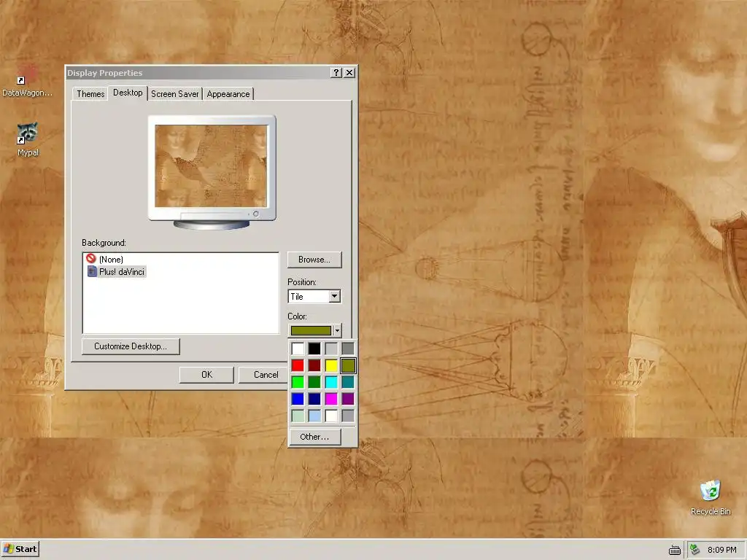Choose the dark green swatch
Image resolution: width=747 pixels, height=560 pixels.
(314, 382)
